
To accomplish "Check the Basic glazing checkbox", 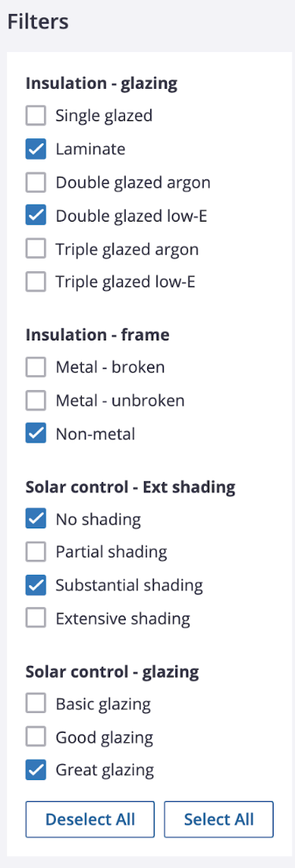I will pyautogui.click(x=36, y=704).
